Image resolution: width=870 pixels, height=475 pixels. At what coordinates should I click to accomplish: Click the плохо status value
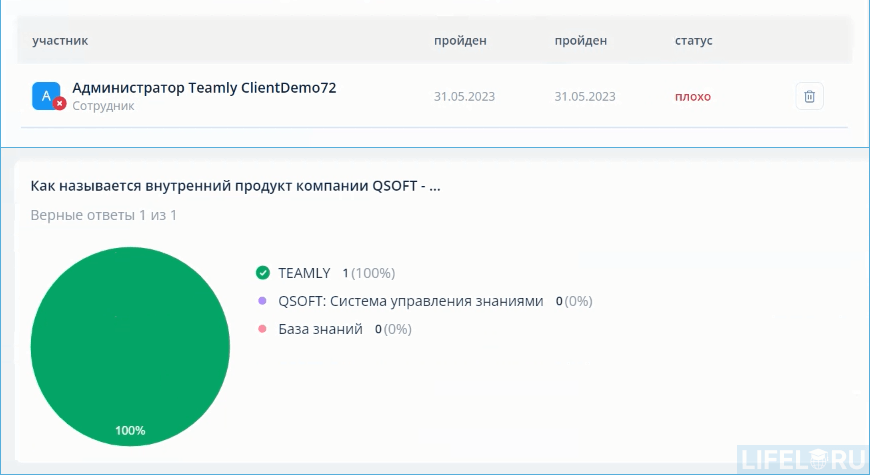point(692,97)
